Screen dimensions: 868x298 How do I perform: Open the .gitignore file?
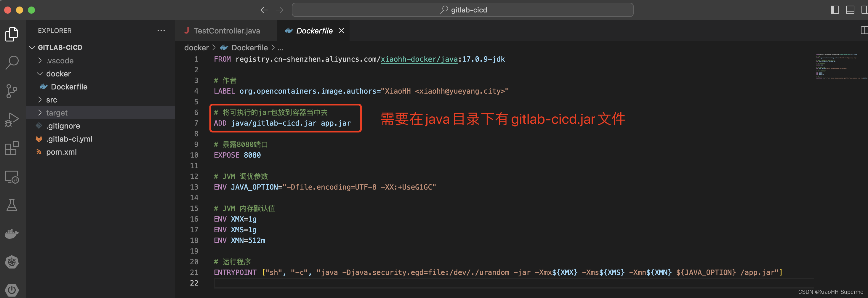tap(100, 126)
